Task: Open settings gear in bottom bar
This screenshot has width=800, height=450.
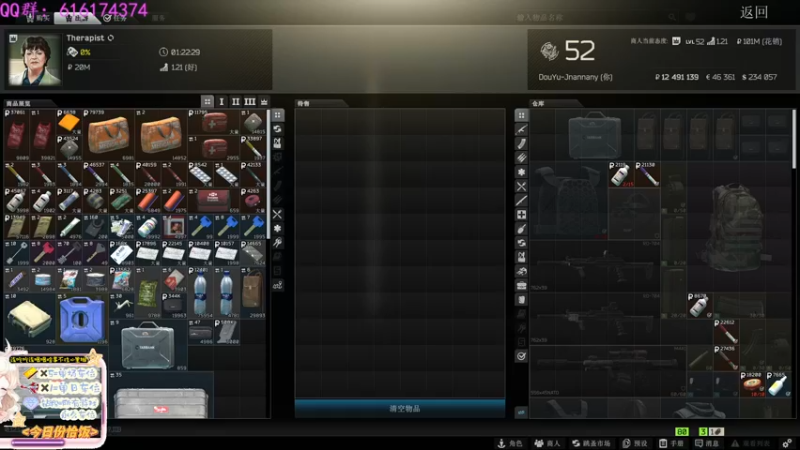Action: (x=787, y=443)
